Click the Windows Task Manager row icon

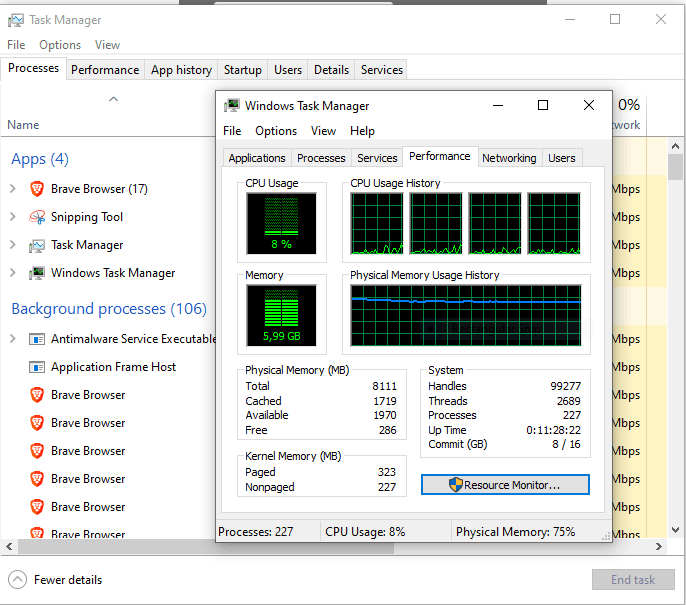pos(37,273)
